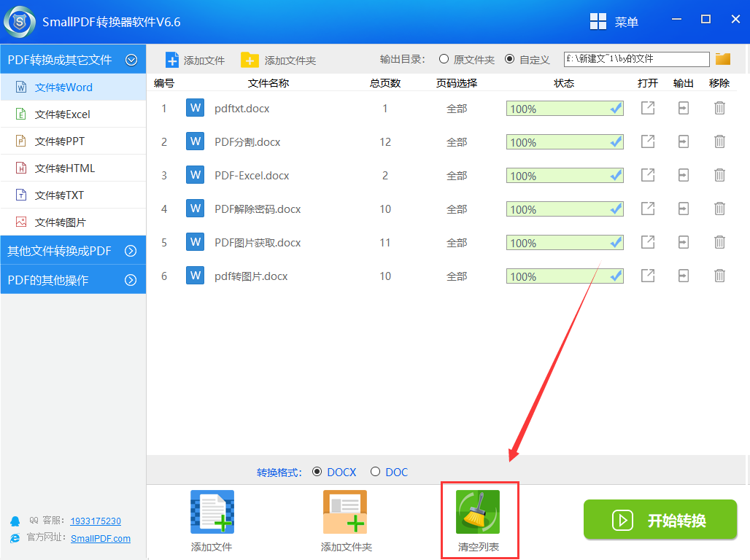
Task: Click the large 添加文件 button at bottom
Action: [x=212, y=521]
